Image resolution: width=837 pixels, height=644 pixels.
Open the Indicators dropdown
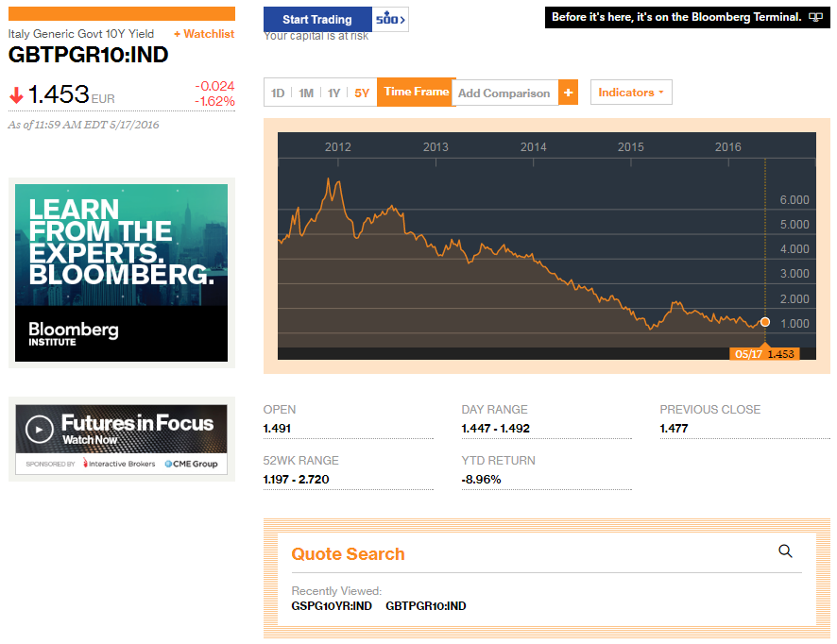coord(631,93)
